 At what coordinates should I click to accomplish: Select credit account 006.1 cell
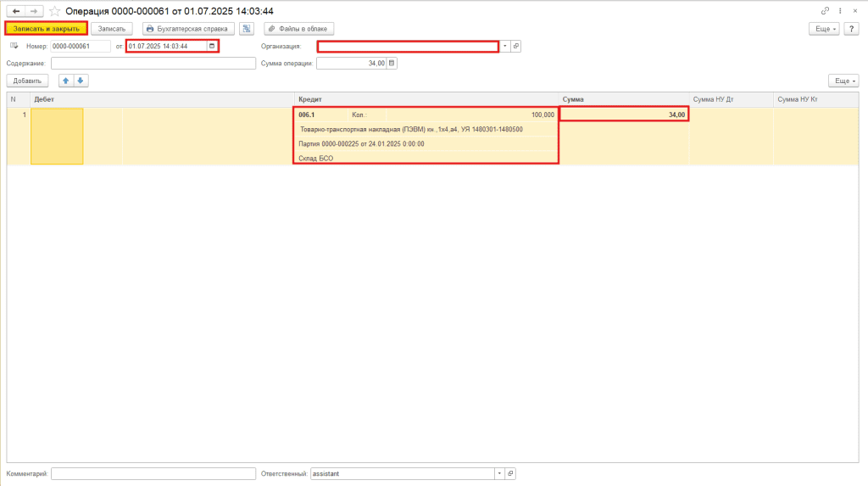[x=321, y=115]
